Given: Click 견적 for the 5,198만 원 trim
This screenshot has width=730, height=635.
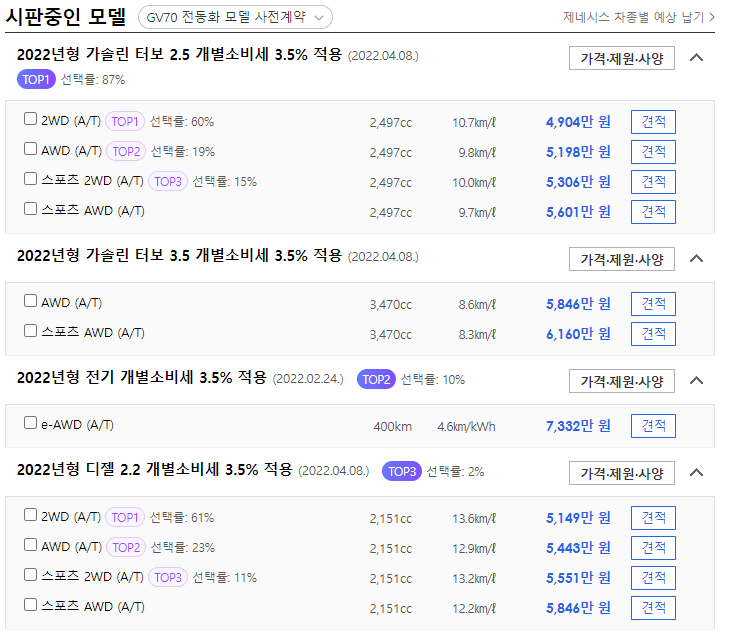Looking at the screenshot, I should [x=653, y=152].
